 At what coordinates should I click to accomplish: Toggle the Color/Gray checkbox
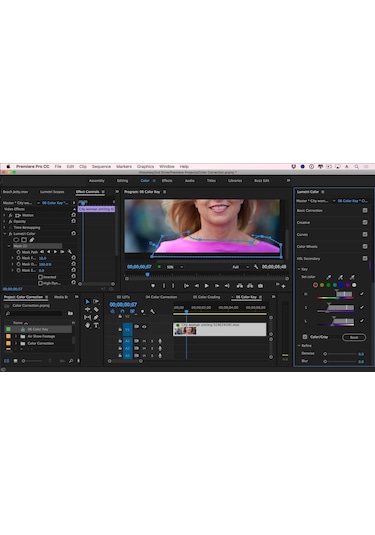pyautogui.click(x=305, y=337)
